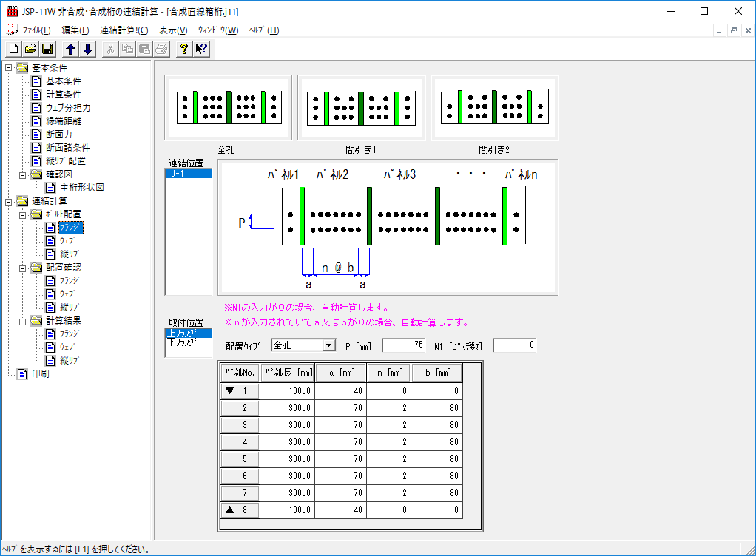This screenshot has width=756, height=556.
Task: Click the blue up arrow toolbar icon
Action: point(70,50)
